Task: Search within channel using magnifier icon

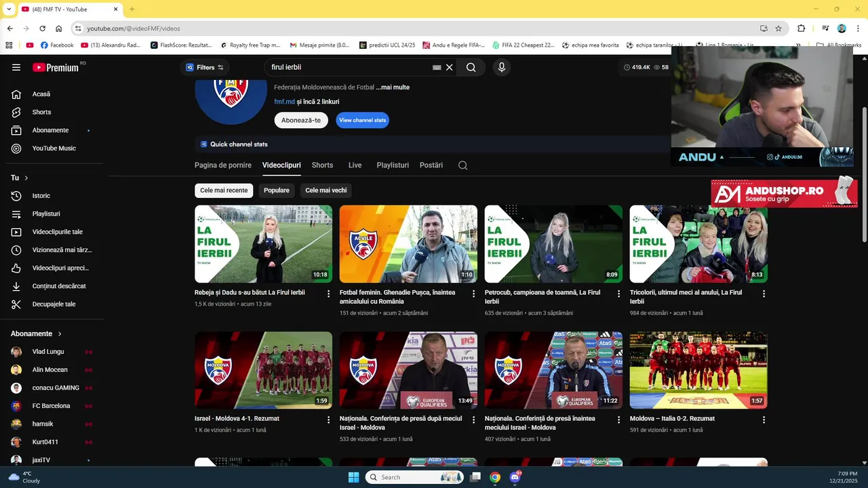Action: coord(462,165)
